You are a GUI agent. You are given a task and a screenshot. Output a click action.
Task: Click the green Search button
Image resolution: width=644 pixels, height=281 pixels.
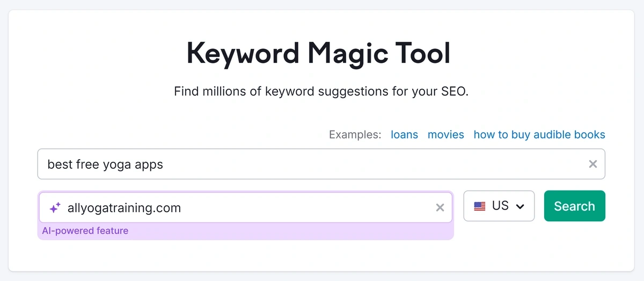574,206
